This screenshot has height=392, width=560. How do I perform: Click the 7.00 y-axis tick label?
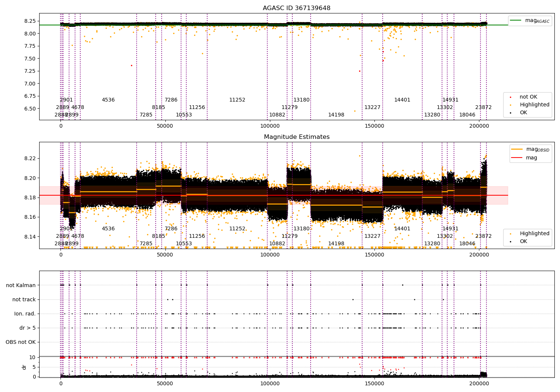29,84
